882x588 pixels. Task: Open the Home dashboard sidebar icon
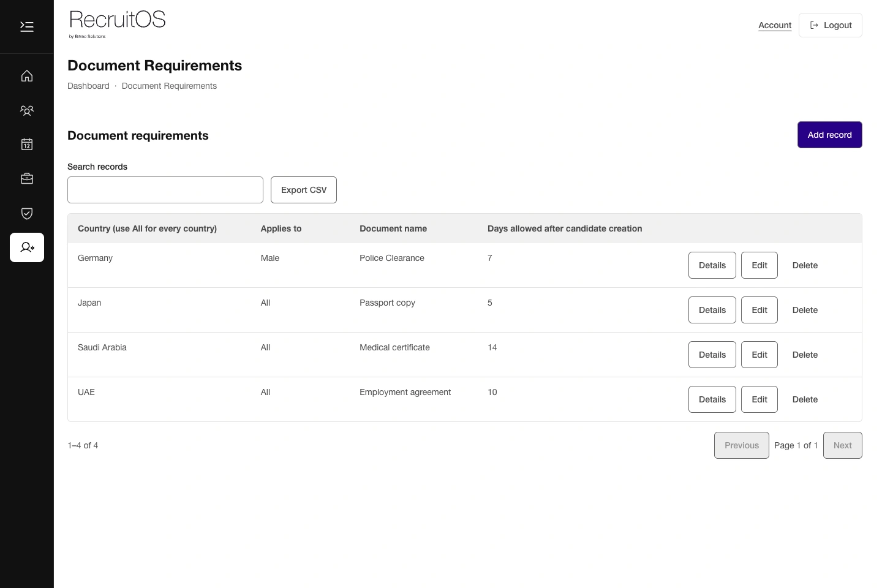[27, 76]
